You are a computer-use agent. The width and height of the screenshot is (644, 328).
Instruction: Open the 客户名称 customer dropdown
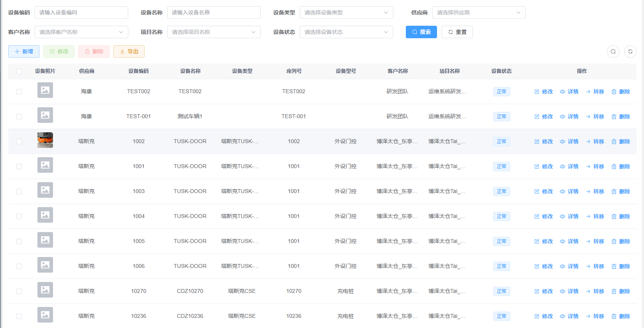81,32
